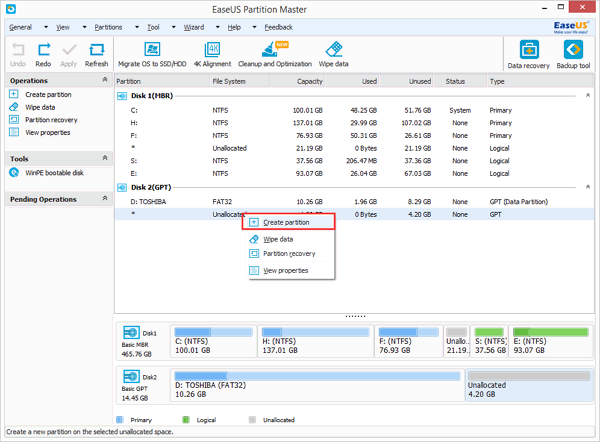Open the Wizard menu
The image size is (600, 442).
[x=194, y=27]
